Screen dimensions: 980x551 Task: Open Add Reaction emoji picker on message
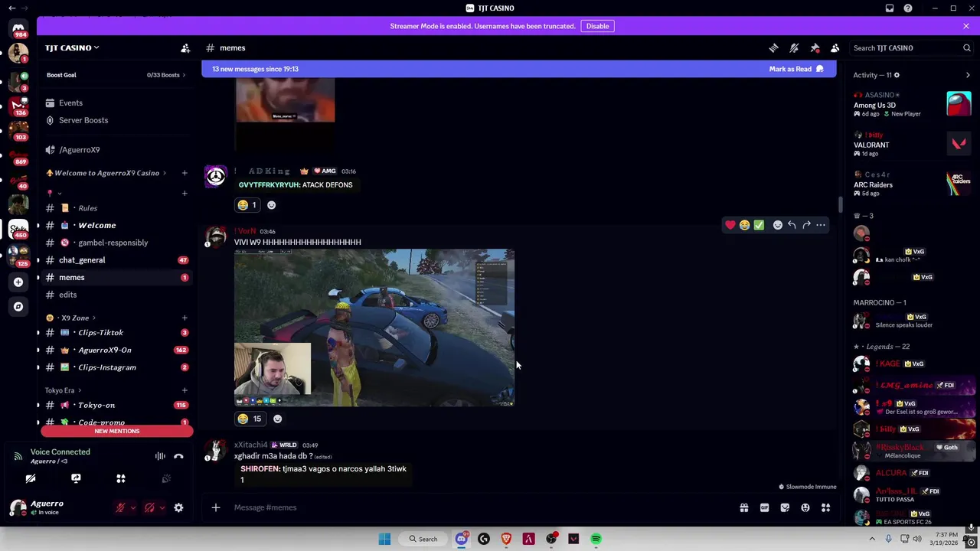pyautogui.click(x=778, y=225)
